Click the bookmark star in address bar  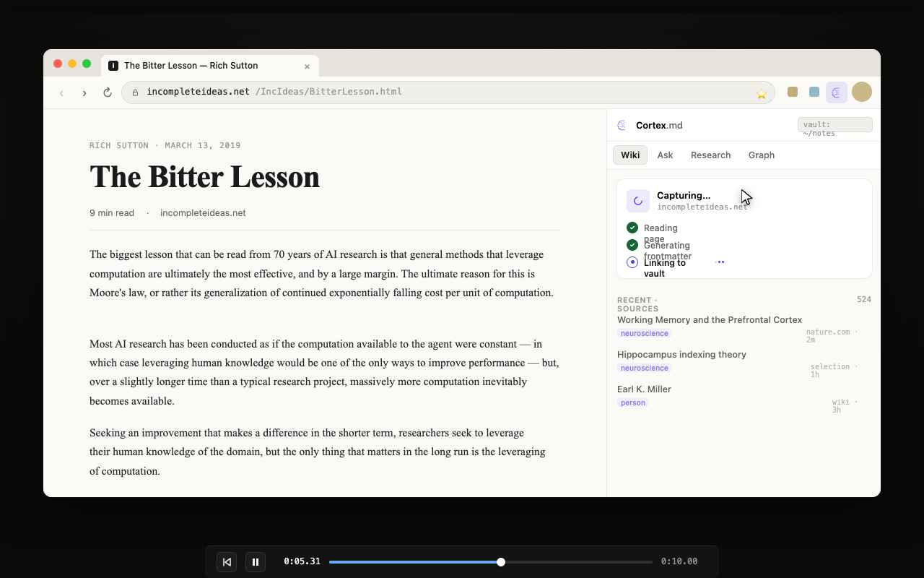[762, 93]
